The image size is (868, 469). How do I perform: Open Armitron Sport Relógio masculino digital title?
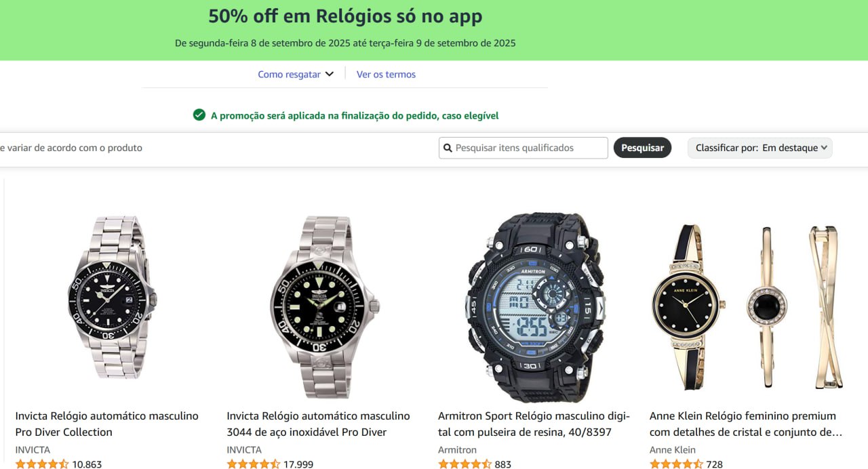534,424
